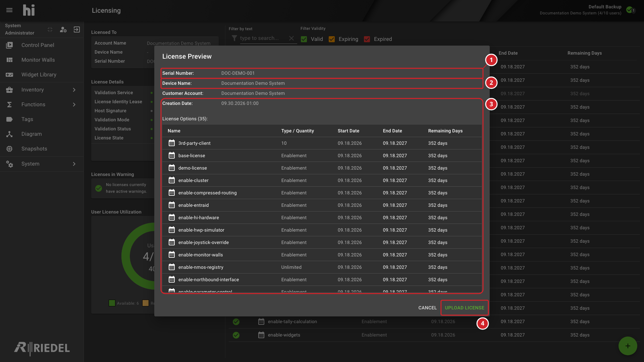Clear the filter text with X icon
This screenshot has width=644, height=362.
click(291, 38)
